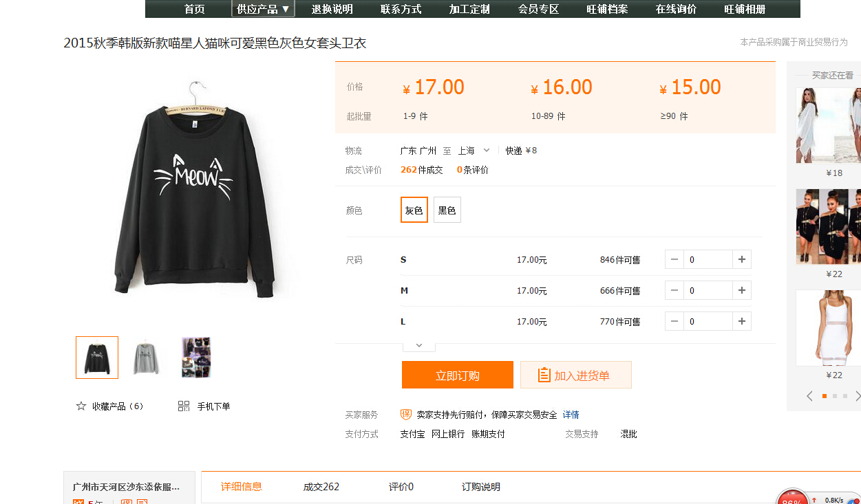Viewport: 861px width, 504px height.
Task: Increase quantity for size L
Action: 742,321
